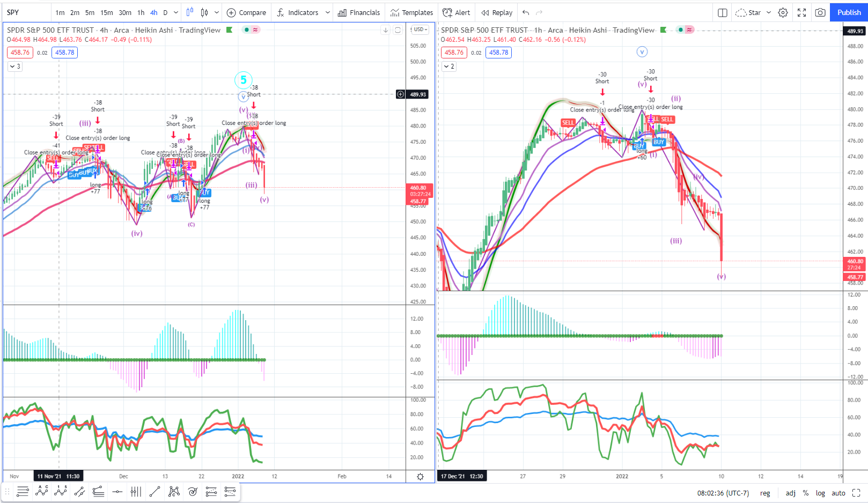Open indicator Templates
The height and width of the screenshot is (503, 868).
(411, 12)
